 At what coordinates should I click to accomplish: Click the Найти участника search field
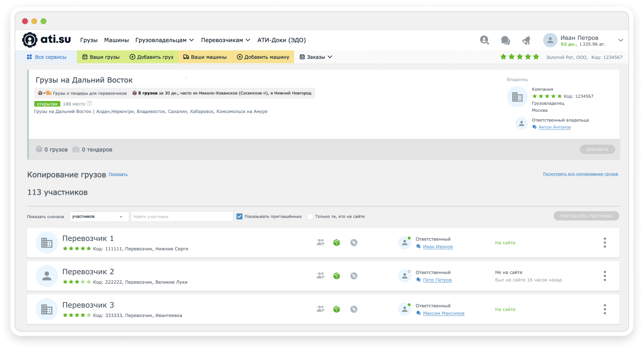[182, 216]
